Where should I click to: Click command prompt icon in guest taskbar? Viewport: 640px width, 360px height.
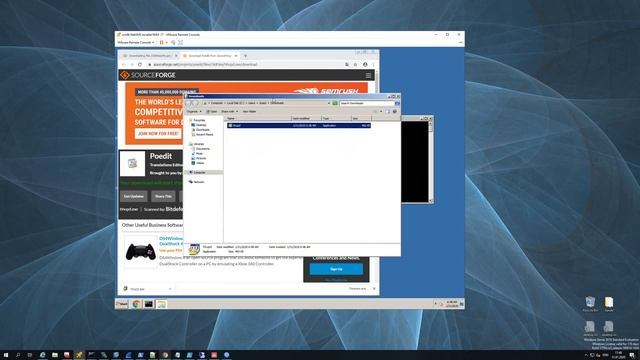coord(149,304)
